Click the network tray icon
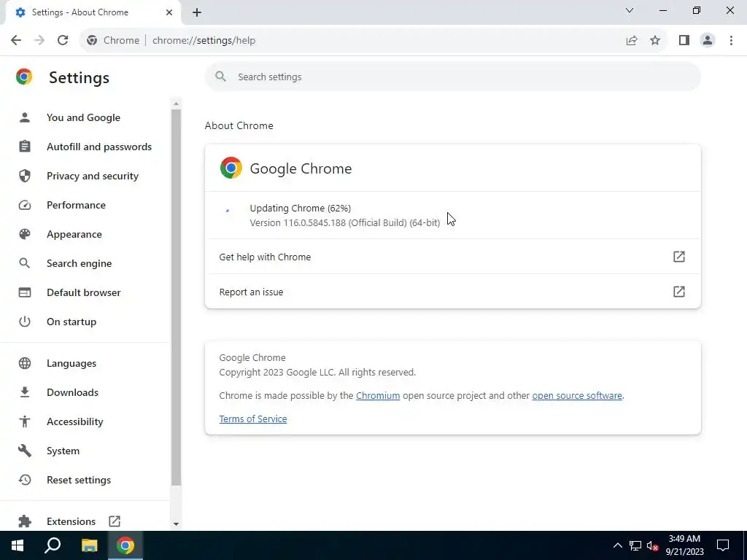 pos(635,545)
